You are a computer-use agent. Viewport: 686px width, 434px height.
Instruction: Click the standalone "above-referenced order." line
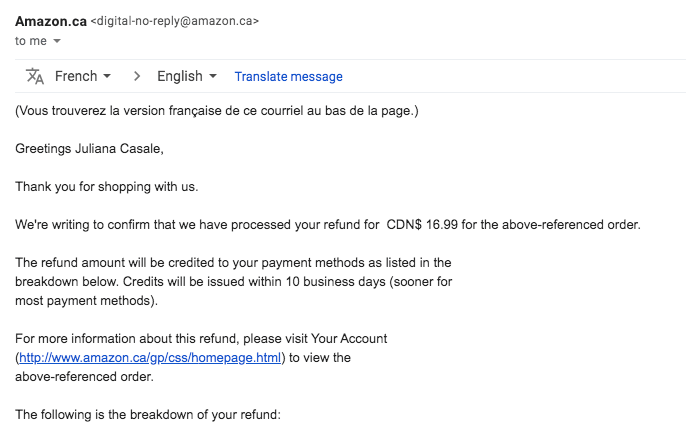(84, 377)
